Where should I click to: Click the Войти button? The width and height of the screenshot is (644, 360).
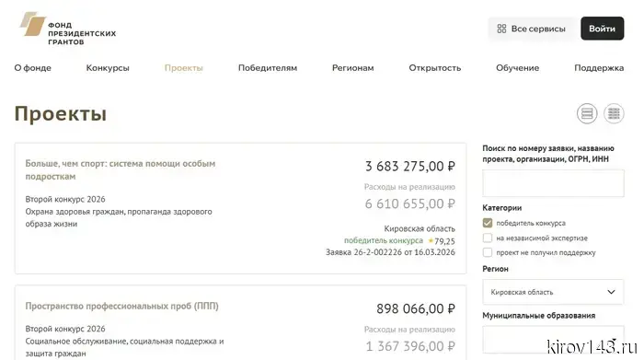[x=602, y=29]
